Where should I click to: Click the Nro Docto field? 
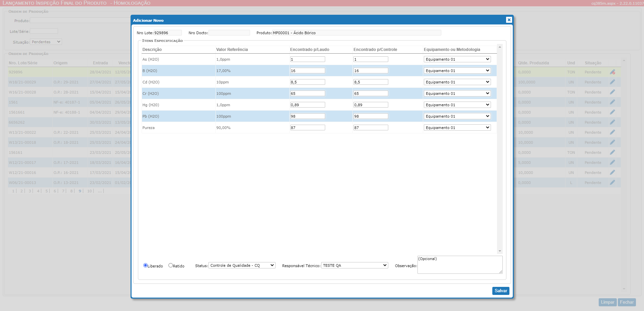pos(229,33)
